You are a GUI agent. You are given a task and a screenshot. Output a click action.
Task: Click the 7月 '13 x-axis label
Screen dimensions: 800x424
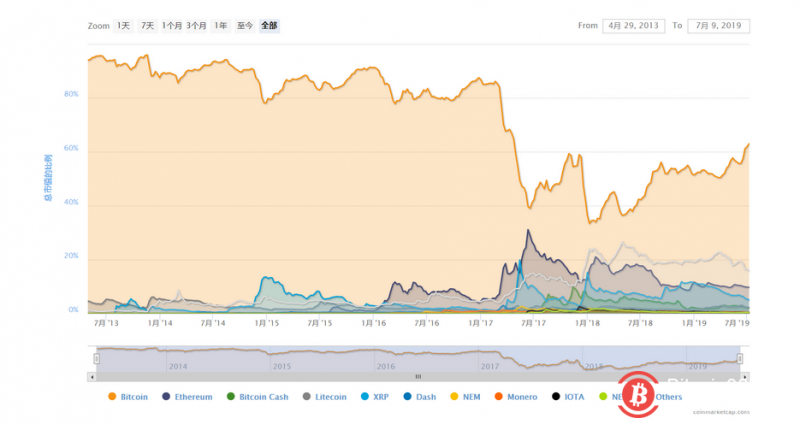point(106,323)
